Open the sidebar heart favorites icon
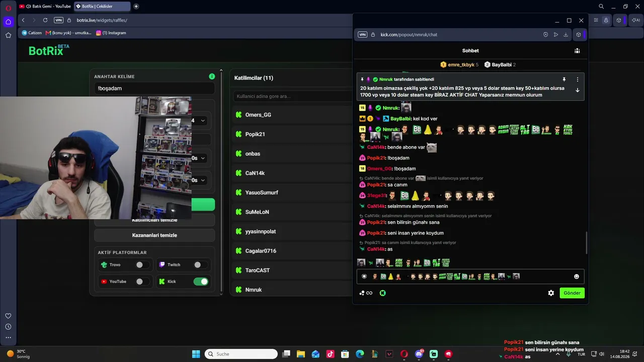 tap(8, 316)
